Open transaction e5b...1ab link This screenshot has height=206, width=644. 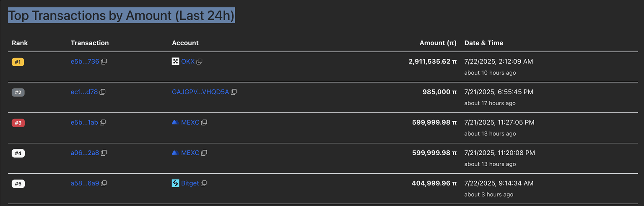coord(84,123)
